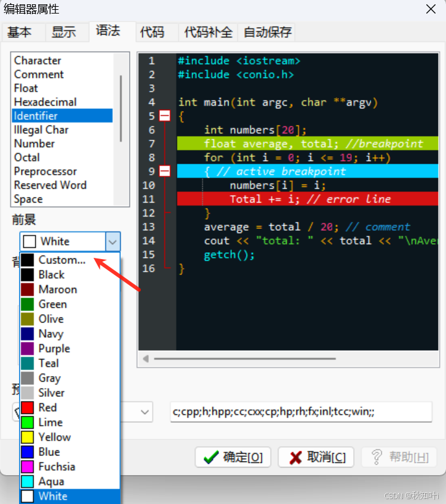Select Comment in the syntax list

(62, 74)
